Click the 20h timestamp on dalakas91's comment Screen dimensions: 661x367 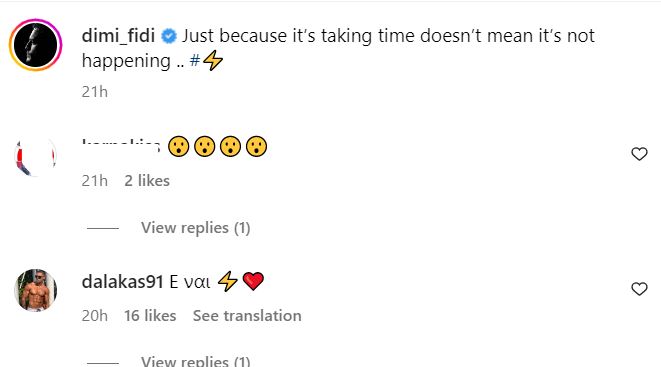point(94,316)
